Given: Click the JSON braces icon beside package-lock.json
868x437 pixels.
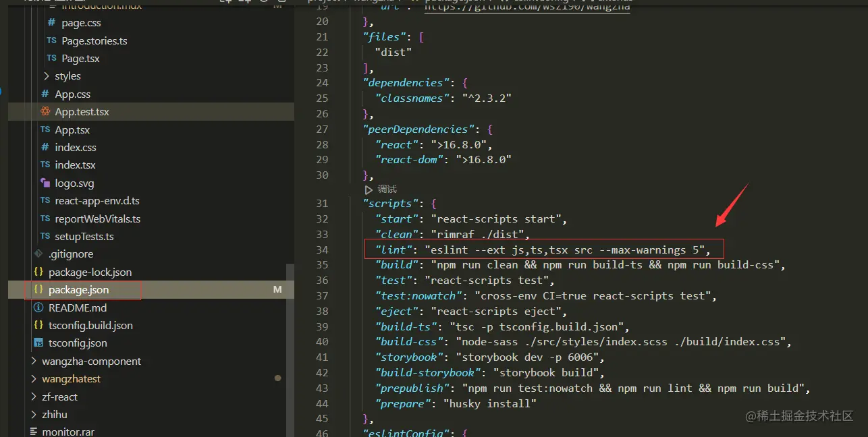Looking at the screenshot, I should click(x=38, y=272).
